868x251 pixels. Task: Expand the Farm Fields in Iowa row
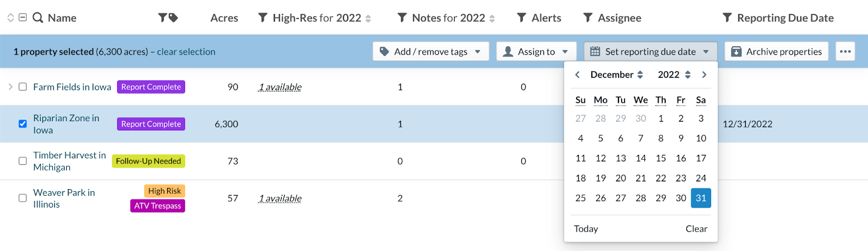pyautogui.click(x=10, y=87)
